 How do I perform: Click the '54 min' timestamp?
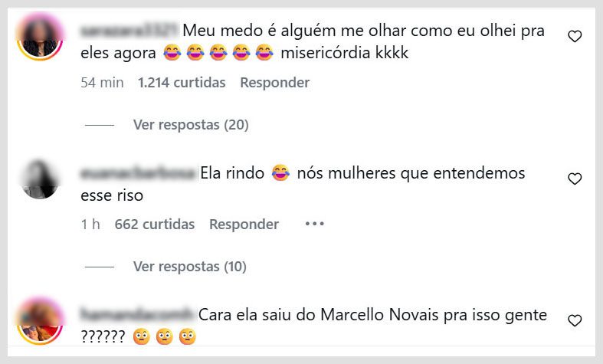coord(102,83)
